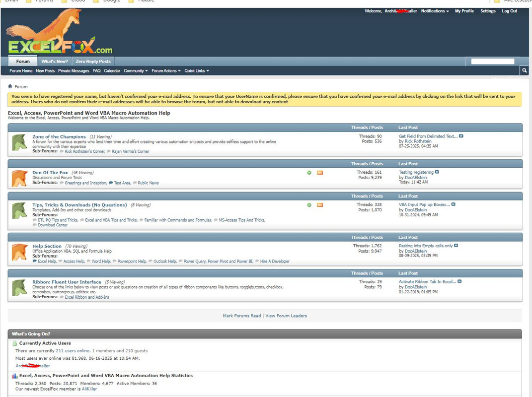
Task: Open newest member AliKiller's profile
Action: tap(89, 389)
